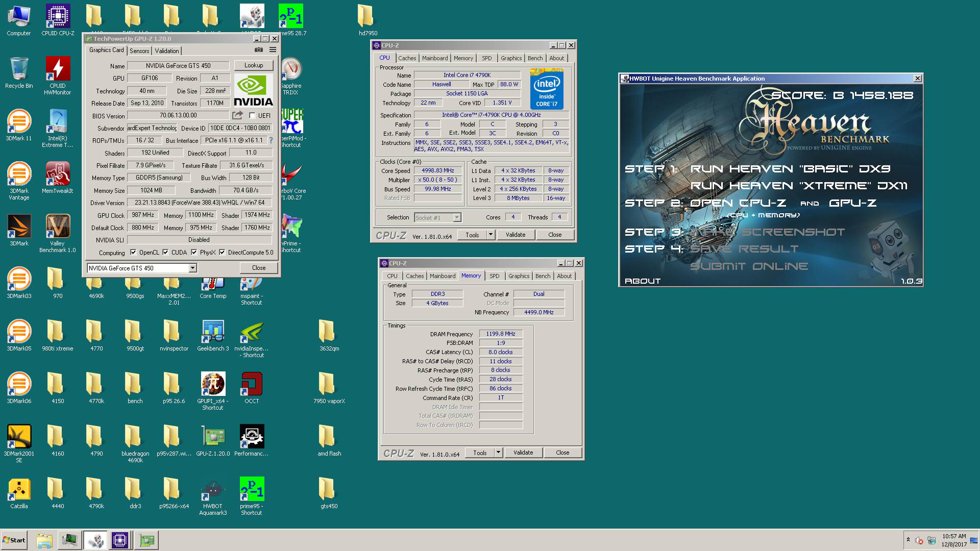Open Graphics tab in lower CPU-Z window
The image size is (980, 551).
pos(519,276)
